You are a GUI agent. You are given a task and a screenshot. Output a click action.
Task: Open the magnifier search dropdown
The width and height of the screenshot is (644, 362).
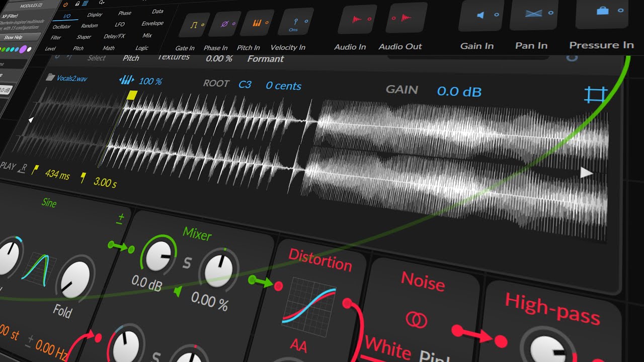click(102, 3)
